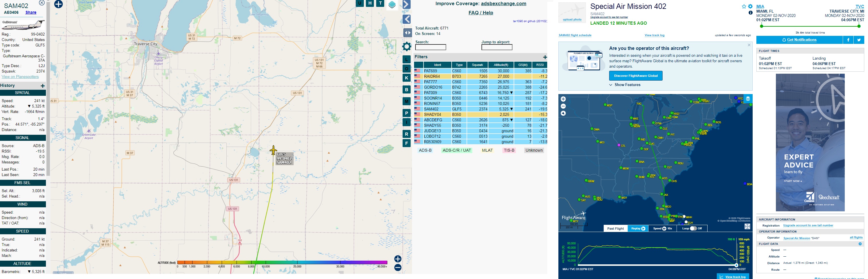Toggle the L map button
This screenshot has width=868, height=279.
tap(407, 60)
